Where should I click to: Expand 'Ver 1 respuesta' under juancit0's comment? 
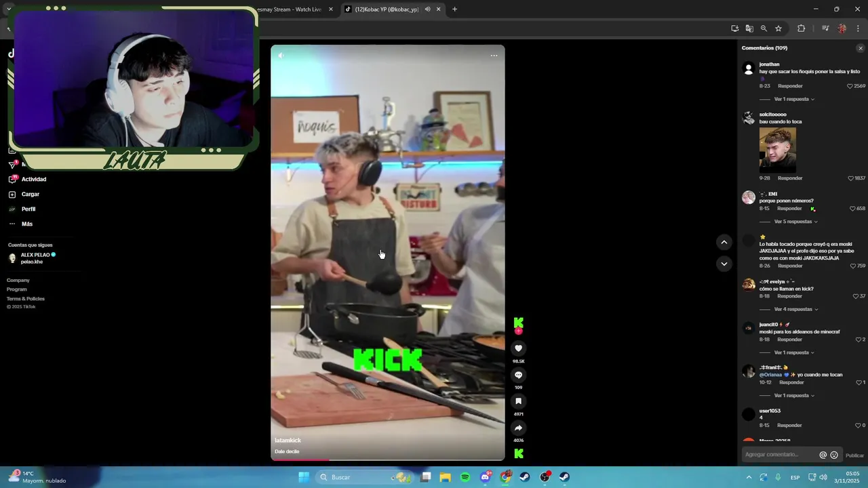794,352
